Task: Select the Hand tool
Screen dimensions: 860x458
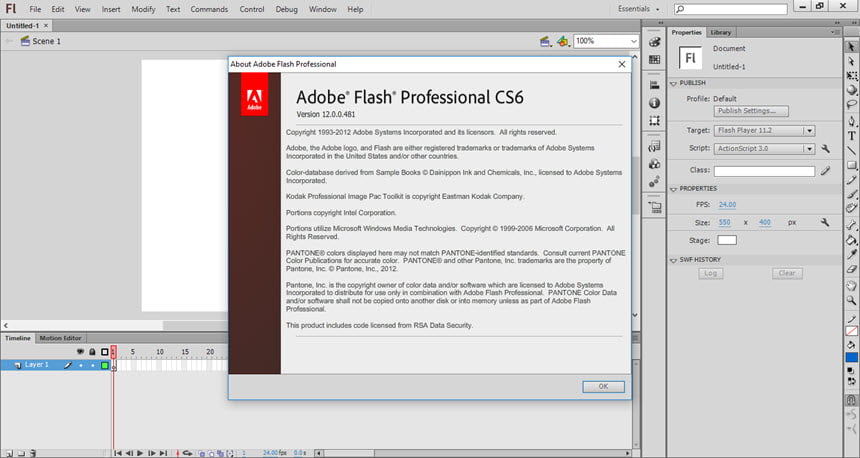Action: (852, 285)
